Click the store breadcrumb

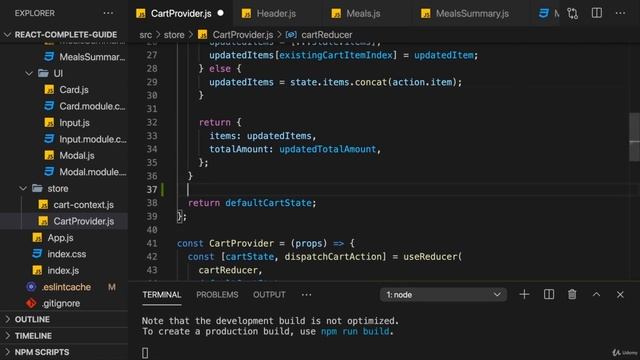(x=174, y=35)
